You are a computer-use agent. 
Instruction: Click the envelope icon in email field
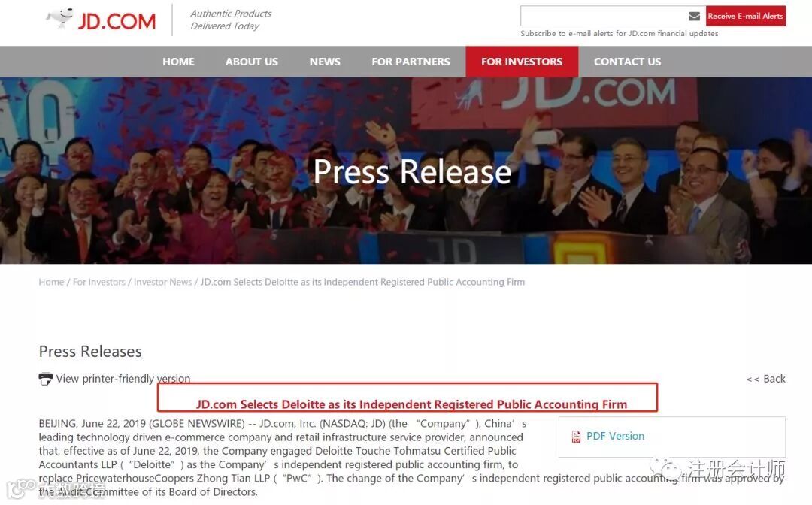point(694,16)
